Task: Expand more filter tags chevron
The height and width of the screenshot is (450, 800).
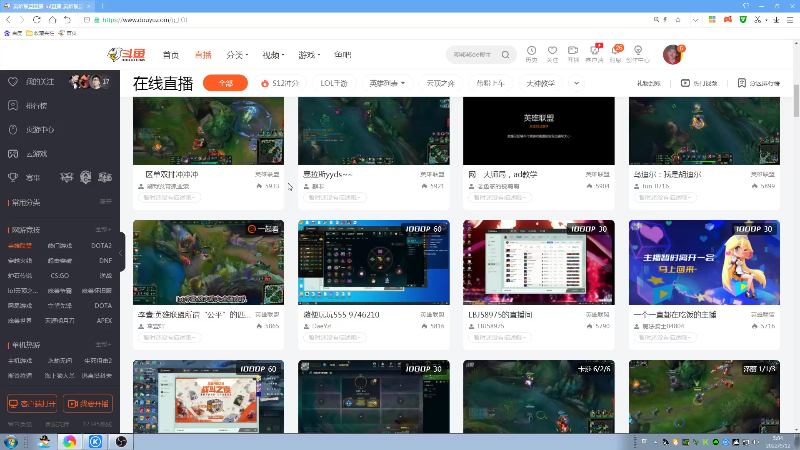Action: point(577,83)
